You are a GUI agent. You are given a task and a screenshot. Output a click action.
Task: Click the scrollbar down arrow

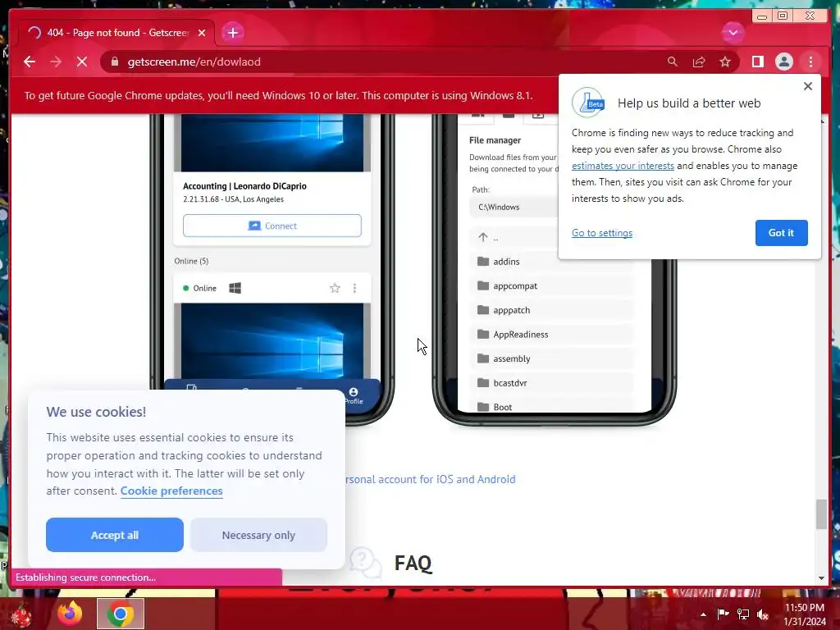tap(821, 578)
